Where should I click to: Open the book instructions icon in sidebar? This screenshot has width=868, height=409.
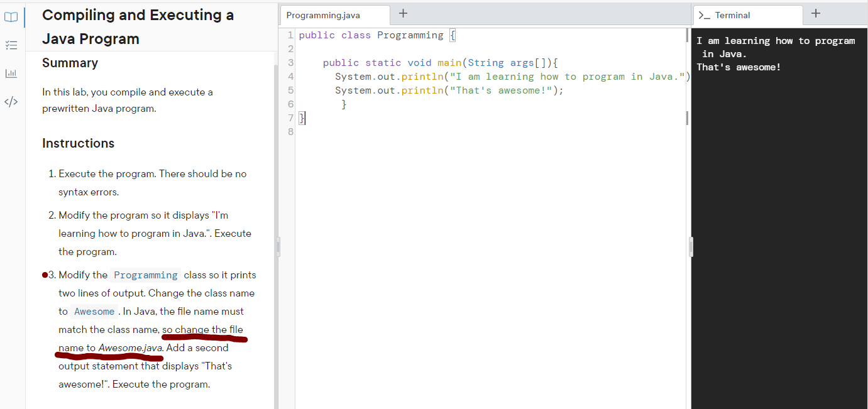[11, 18]
